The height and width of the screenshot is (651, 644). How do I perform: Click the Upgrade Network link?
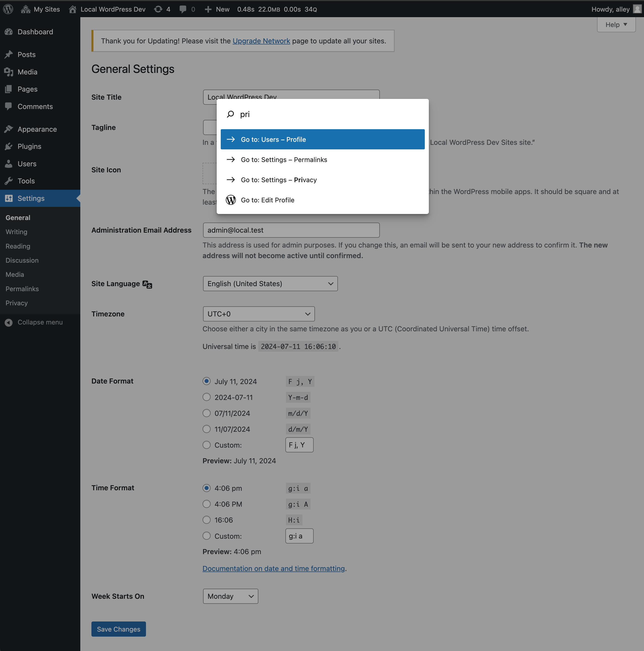[x=261, y=41]
